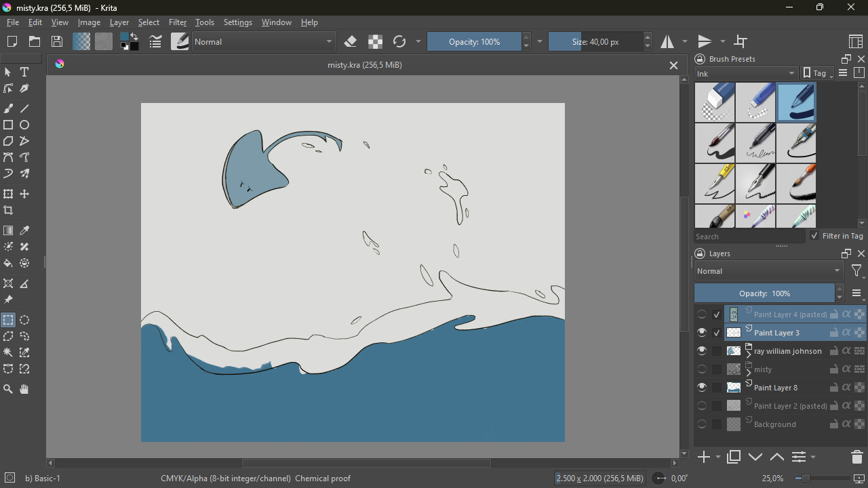Select the Text tool in toolbox
Screen dimensions: 868x488
pyautogui.click(x=24, y=73)
